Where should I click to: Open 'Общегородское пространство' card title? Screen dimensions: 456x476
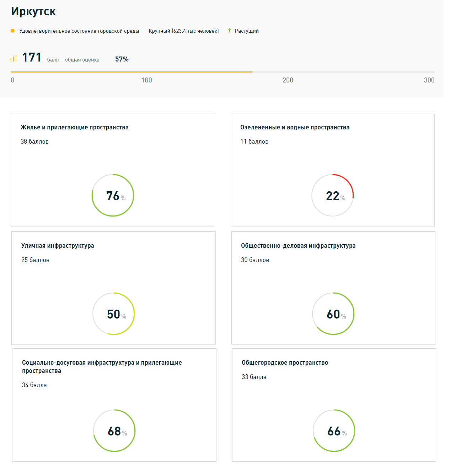click(285, 363)
